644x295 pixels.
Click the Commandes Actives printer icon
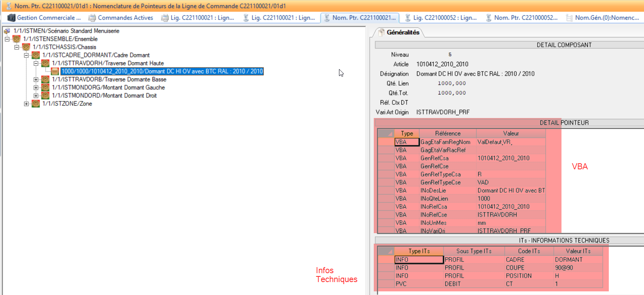coord(92,18)
